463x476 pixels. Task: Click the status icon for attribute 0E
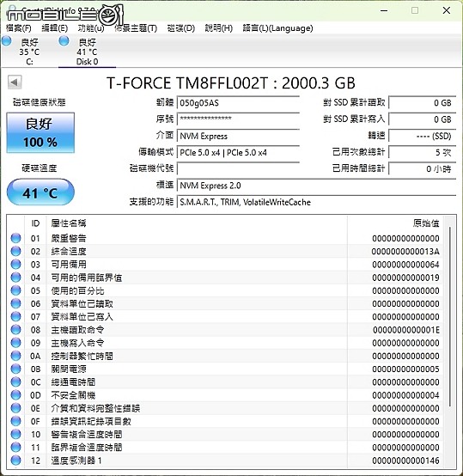click(15, 408)
